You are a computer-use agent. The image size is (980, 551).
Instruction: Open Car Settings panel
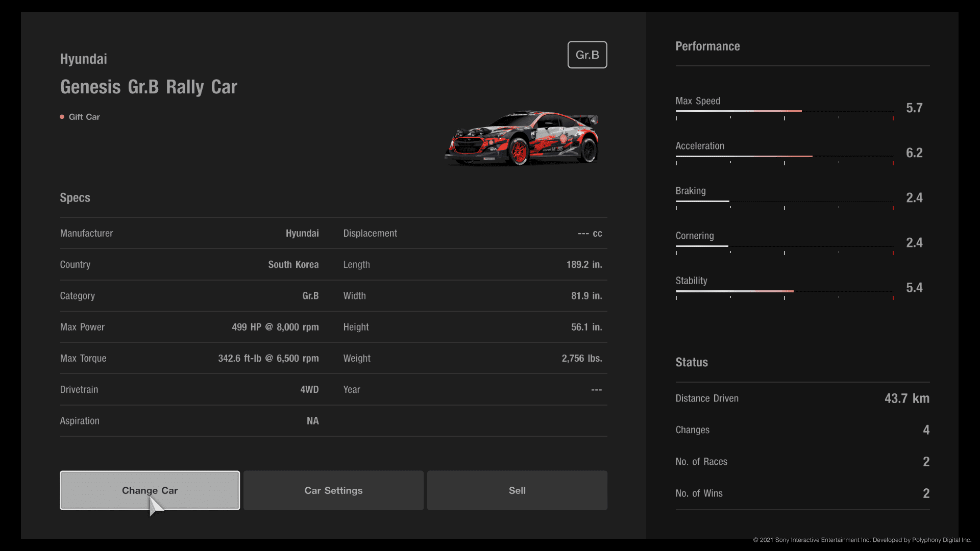click(332, 490)
